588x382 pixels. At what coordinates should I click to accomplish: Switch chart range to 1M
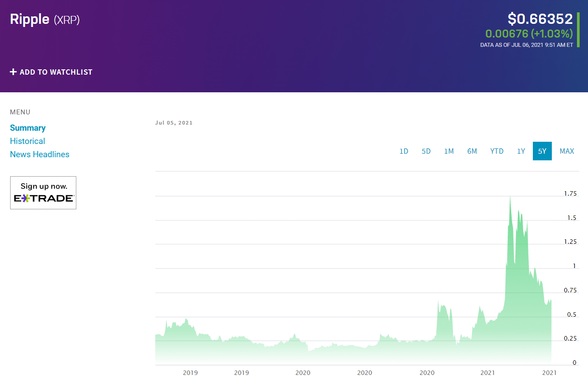pos(449,151)
